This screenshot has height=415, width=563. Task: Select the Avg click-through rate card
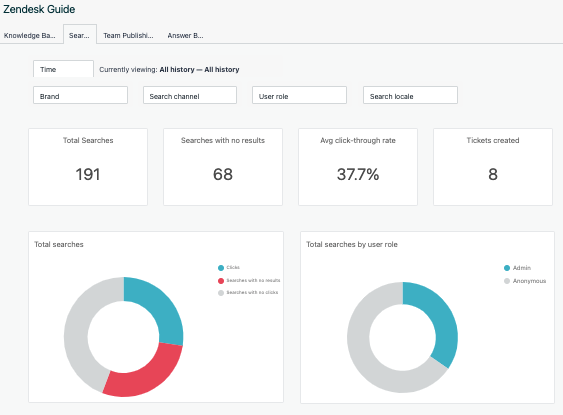click(358, 167)
